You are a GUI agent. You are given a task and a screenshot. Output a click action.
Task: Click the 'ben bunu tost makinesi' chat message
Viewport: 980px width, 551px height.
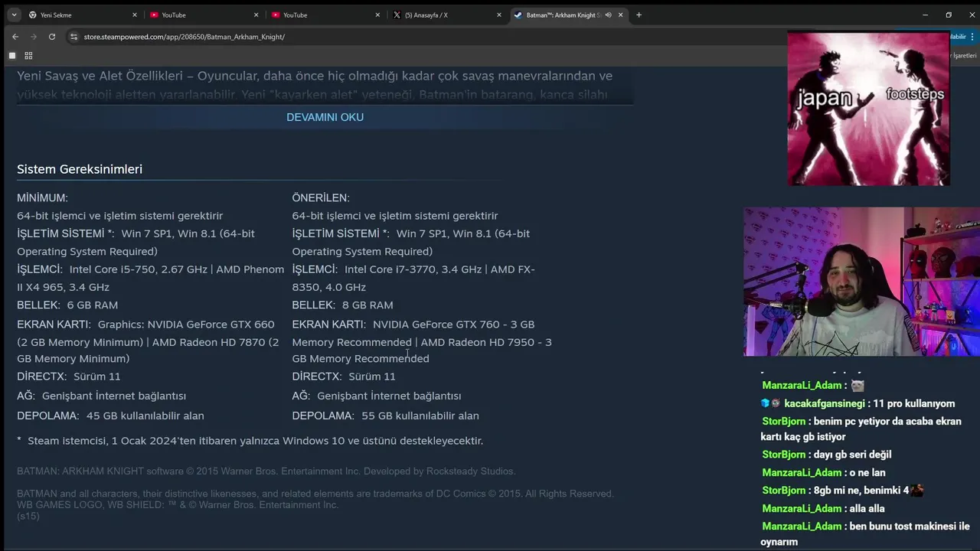(x=865, y=534)
